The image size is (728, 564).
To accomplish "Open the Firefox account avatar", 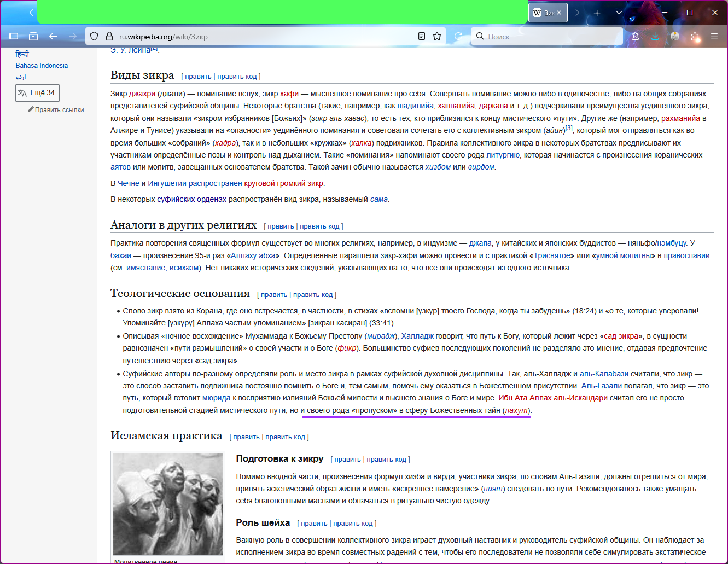I will pos(675,36).
